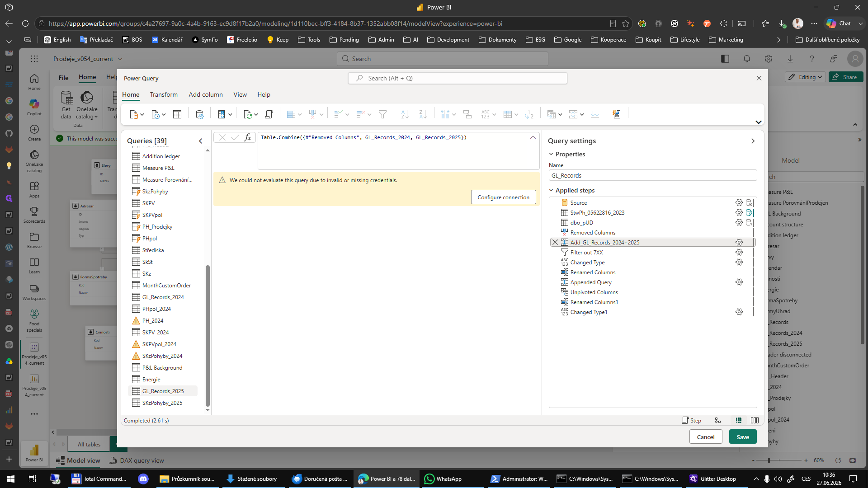
Task: Collapse the Queries pane
Action: pos(201,141)
